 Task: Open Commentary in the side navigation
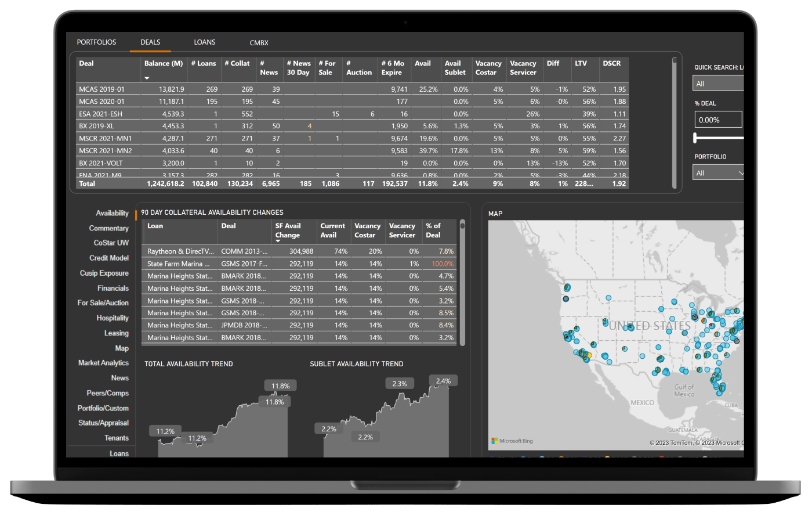point(108,228)
